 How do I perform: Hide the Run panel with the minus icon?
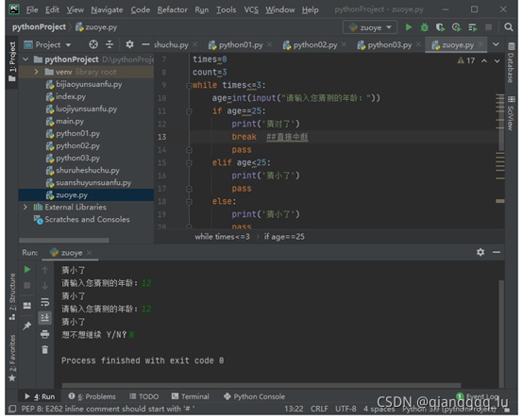coord(497,252)
